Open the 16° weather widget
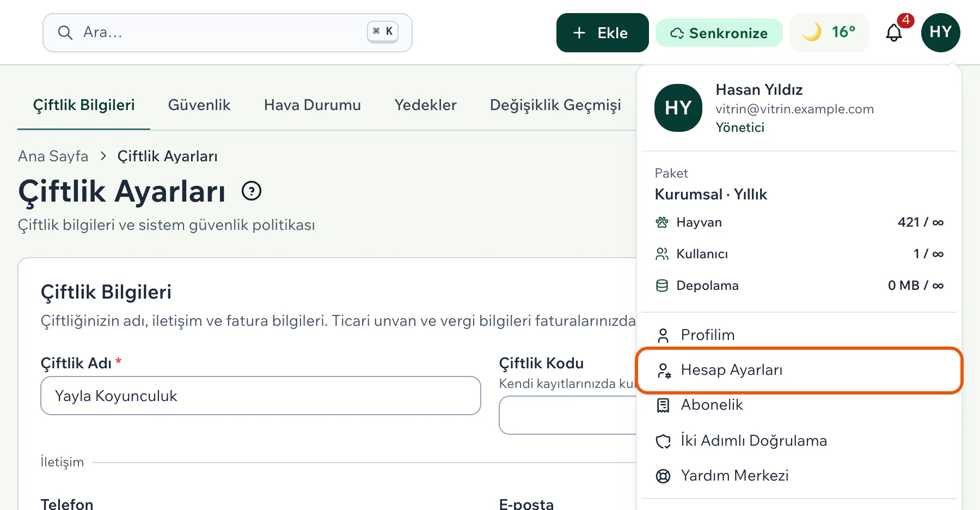The width and height of the screenshot is (980, 510). tap(829, 33)
